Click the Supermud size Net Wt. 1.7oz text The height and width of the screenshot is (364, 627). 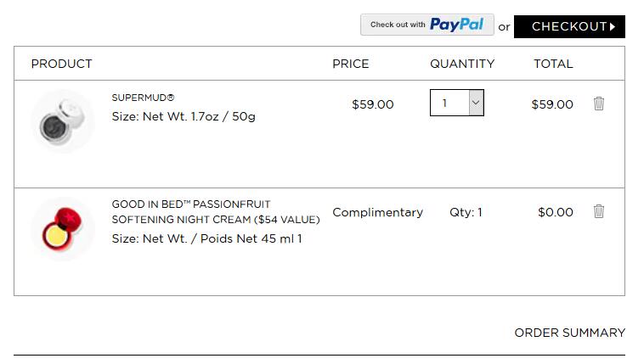pyautogui.click(x=184, y=117)
